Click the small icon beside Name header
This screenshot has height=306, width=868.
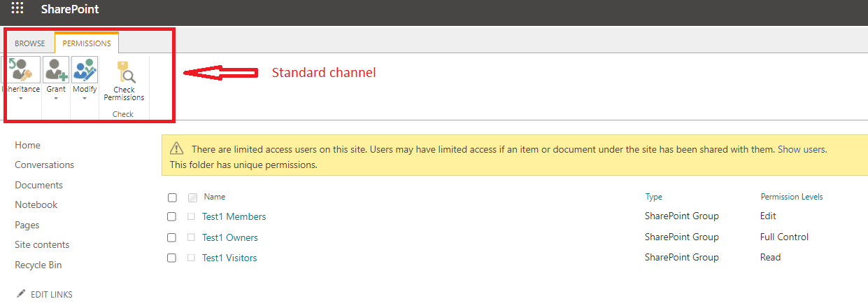pos(192,197)
